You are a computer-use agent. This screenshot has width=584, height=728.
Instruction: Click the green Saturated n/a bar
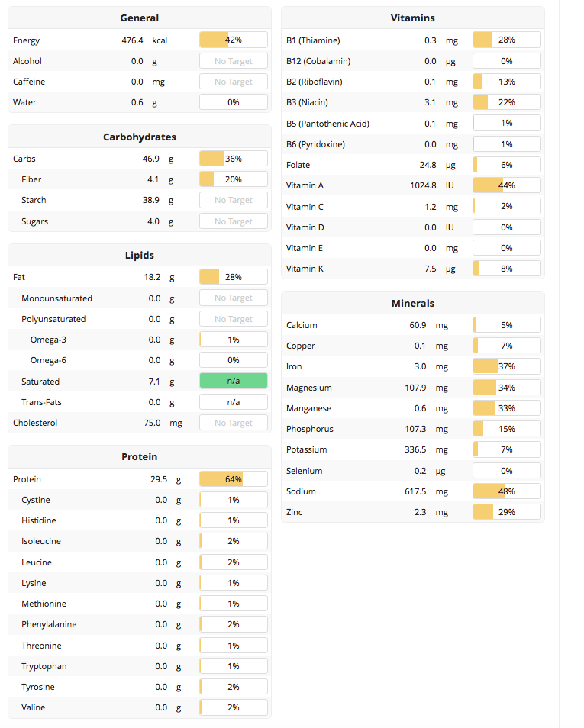tap(234, 381)
